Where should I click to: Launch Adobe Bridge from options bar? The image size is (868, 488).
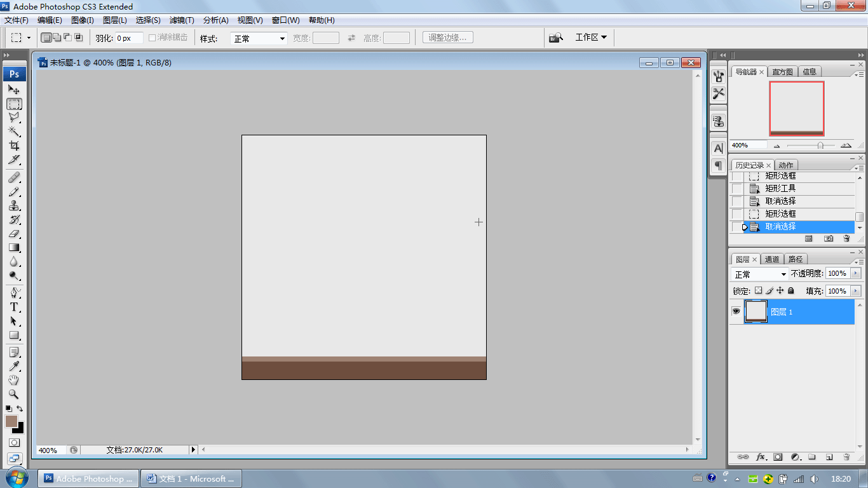point(556,37)
